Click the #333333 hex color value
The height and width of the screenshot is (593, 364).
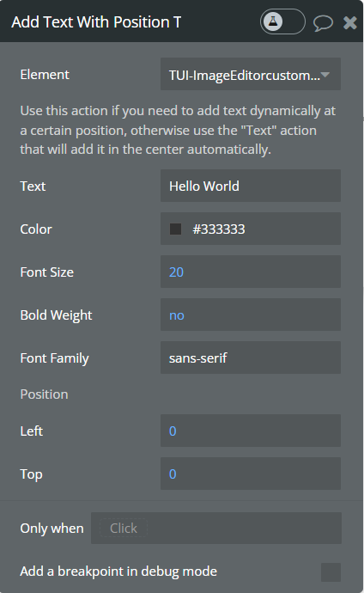click(219, 229)
